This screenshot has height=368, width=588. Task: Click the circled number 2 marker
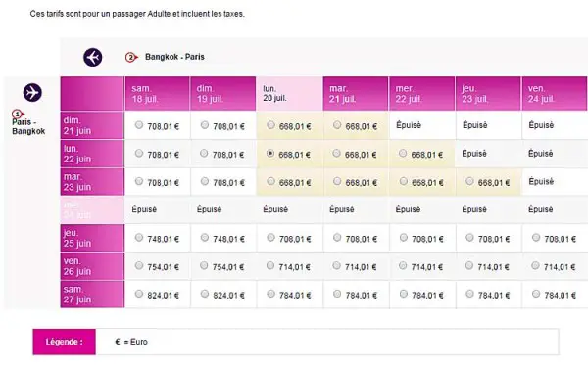pyautogui.click(x=130, y=58)
